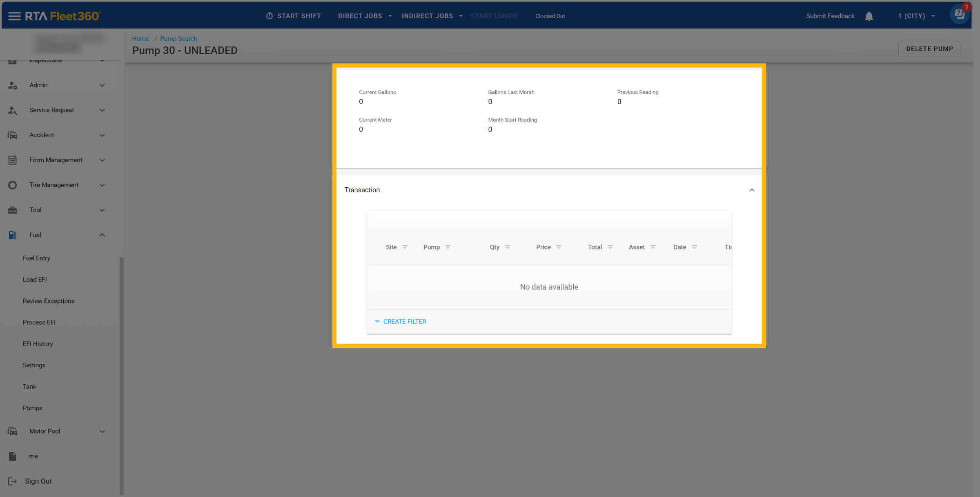The width and height of the screenshot is (980, 497).
Task: Click the Site column filter icon
Action: coord(405,247)
